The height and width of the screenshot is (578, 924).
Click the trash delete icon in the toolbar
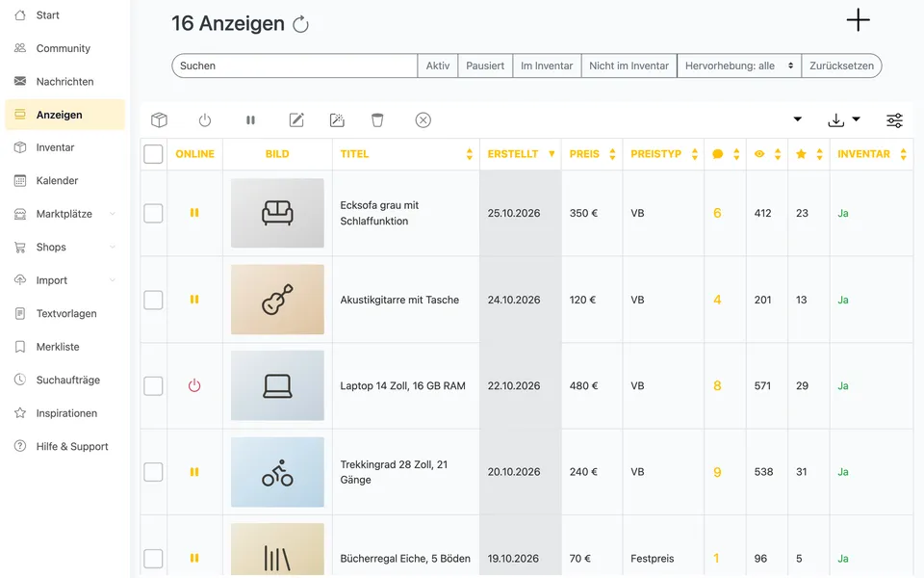pyautogui.click(x=377, y=120)
